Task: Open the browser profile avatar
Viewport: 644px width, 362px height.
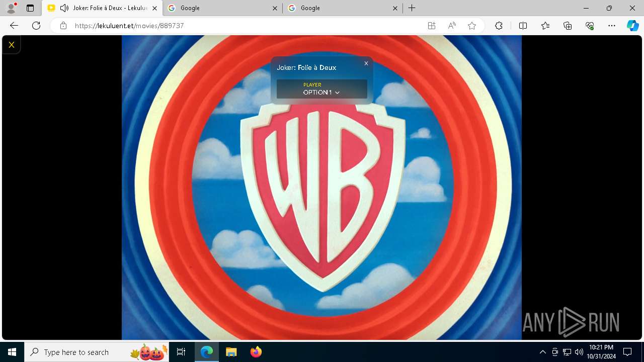Action: tap(11, 8)
